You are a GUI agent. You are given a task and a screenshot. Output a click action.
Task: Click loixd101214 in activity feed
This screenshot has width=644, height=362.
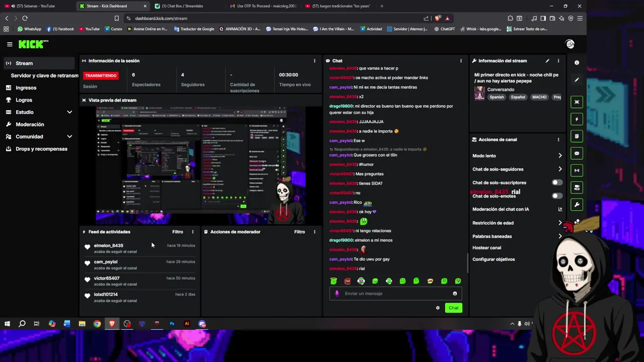(106, 295)
